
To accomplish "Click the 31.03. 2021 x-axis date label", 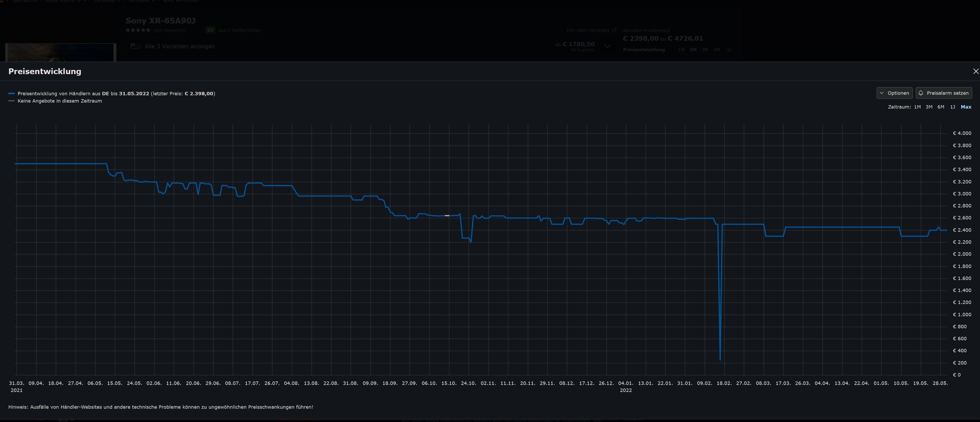I will (16, 387).
